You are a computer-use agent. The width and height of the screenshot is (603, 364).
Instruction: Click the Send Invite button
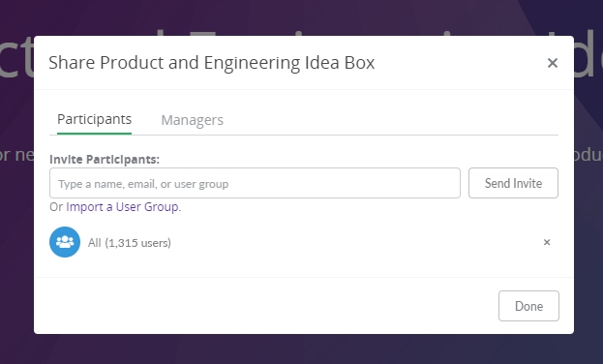pyautogui.click(x=513, y=183)
